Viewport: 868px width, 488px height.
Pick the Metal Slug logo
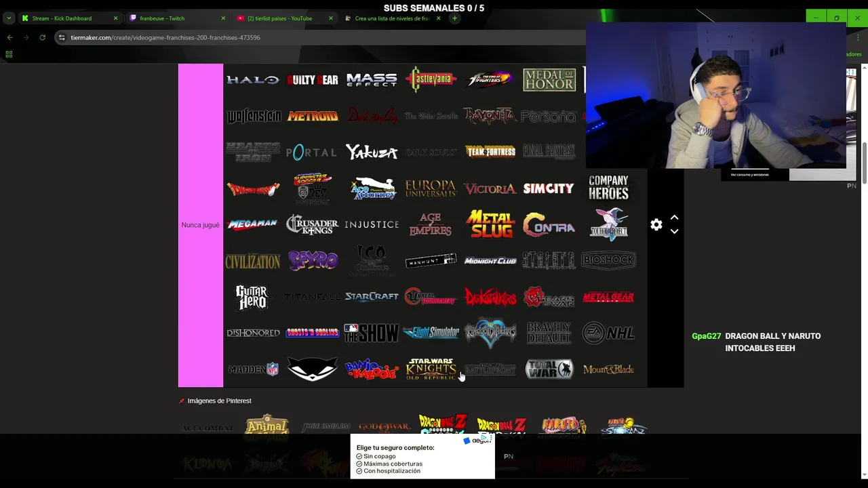tap(490, 224)
